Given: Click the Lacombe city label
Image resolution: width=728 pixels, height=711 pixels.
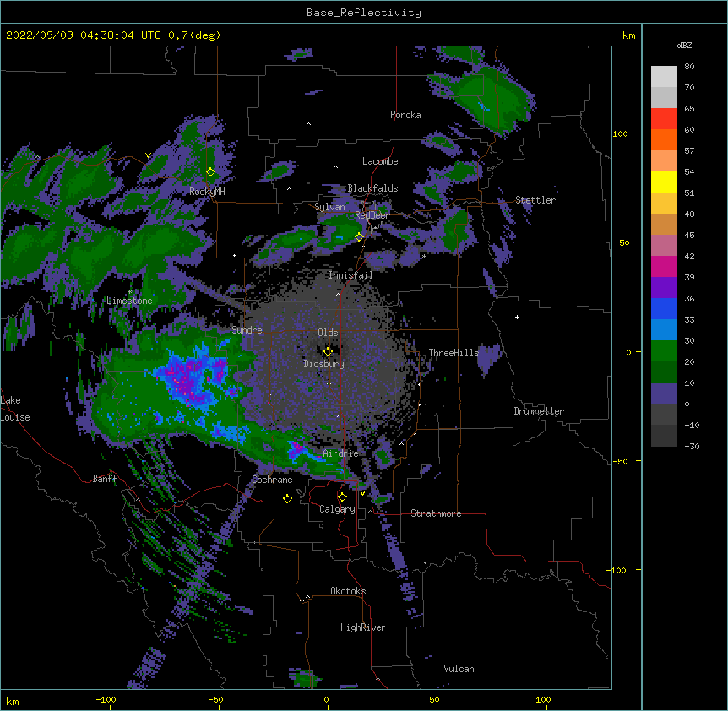Looking at the screenshot, I should [380, 161].
